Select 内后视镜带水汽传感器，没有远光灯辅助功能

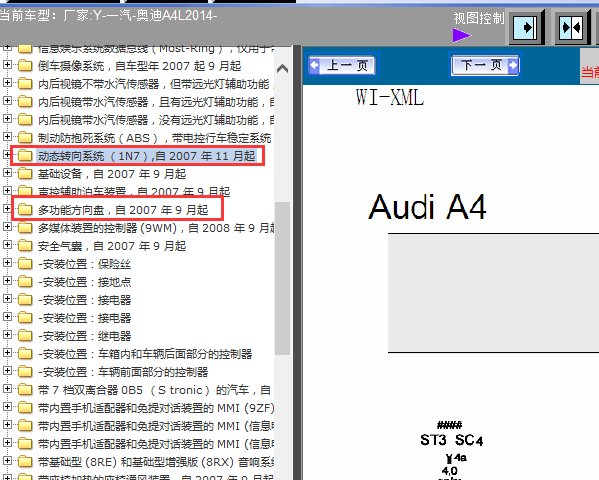click(156, 120)
